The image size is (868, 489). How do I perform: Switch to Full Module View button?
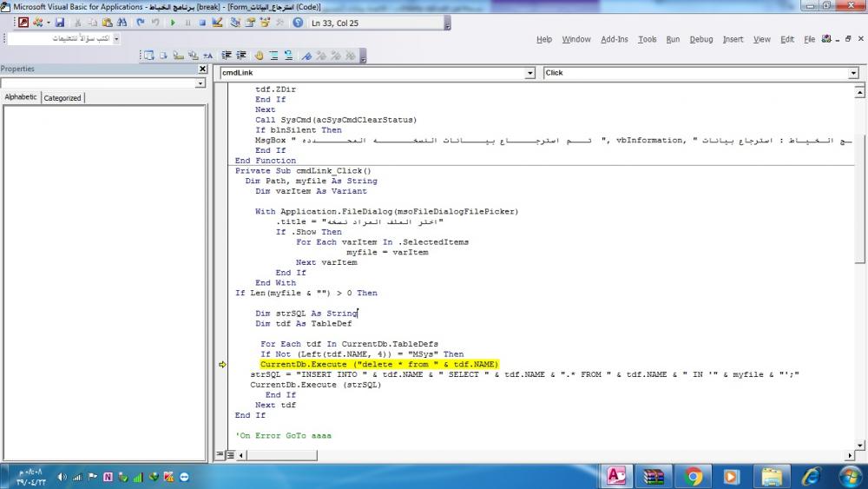[x=230, y=454]
